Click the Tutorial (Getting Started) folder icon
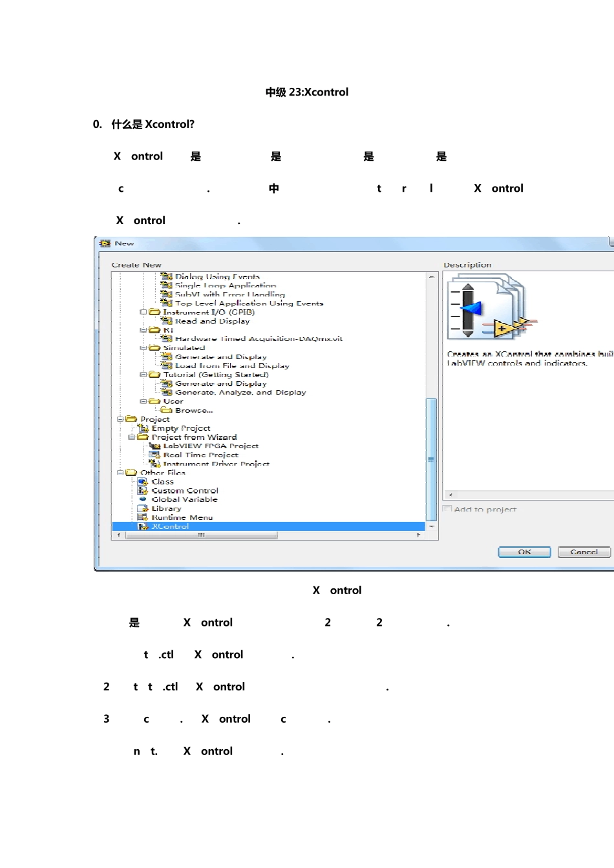Image resolution: width=614 pixels, height=868 pixels. [154, 375]
